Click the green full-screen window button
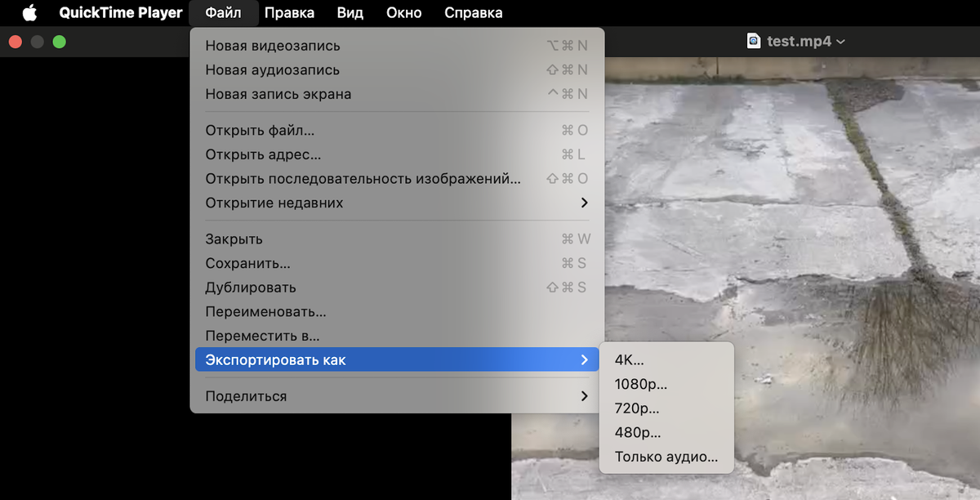980x500 pixels. click(59, 42)
